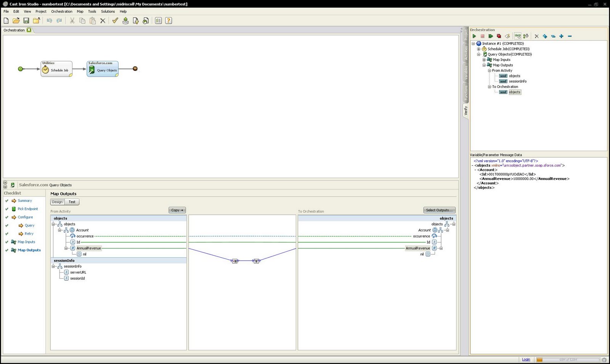Click the brown end node of the orchestration
The image size is (610, 364).
pos(135,69)
